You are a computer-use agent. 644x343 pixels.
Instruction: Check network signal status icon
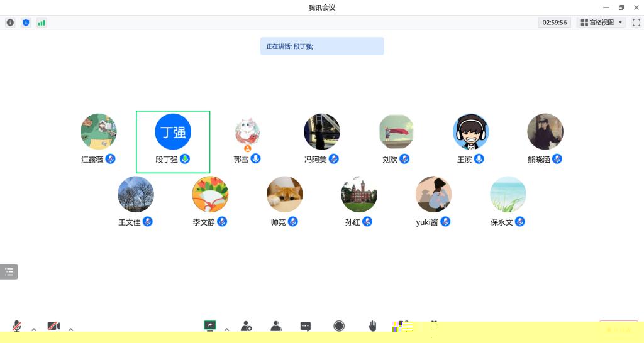point(42,23)
